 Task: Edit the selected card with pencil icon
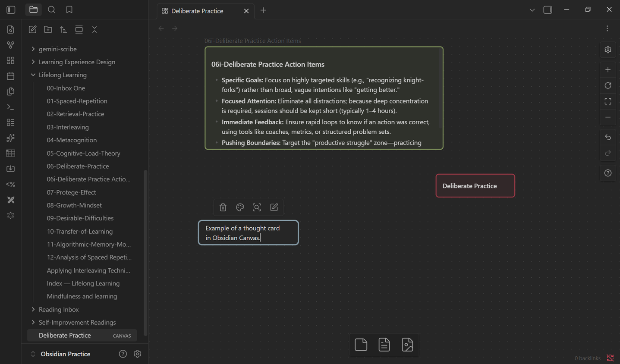pos(274,207)
